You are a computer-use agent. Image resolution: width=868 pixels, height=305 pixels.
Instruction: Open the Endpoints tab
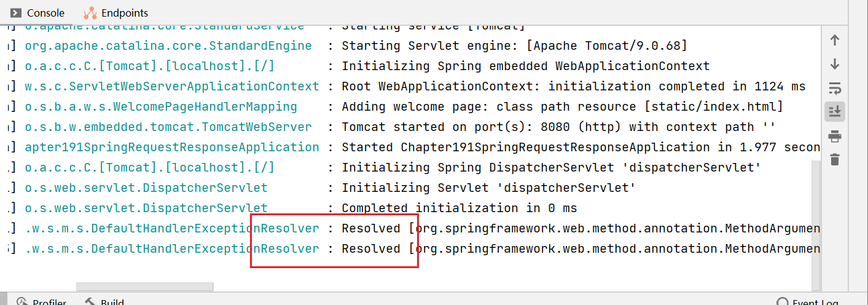[x=124, y=12]
